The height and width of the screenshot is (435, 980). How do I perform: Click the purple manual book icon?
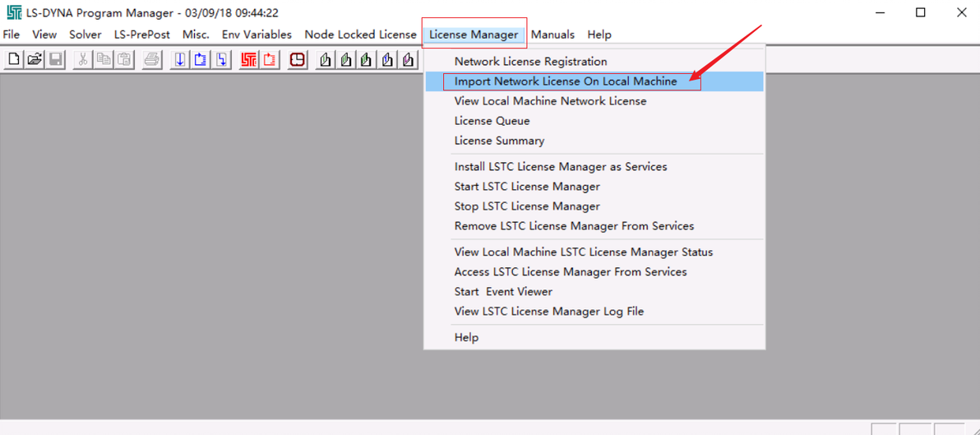tap(409, 60)
